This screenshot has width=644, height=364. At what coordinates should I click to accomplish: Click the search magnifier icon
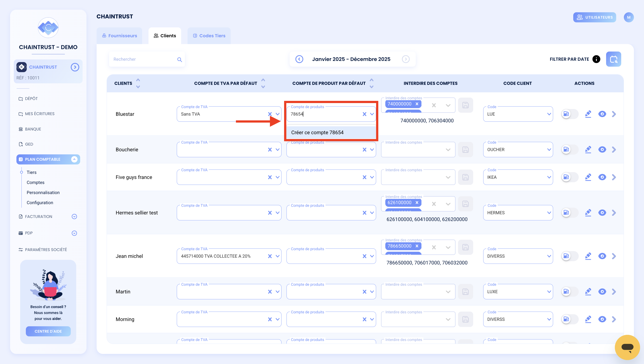coord(179,59)
